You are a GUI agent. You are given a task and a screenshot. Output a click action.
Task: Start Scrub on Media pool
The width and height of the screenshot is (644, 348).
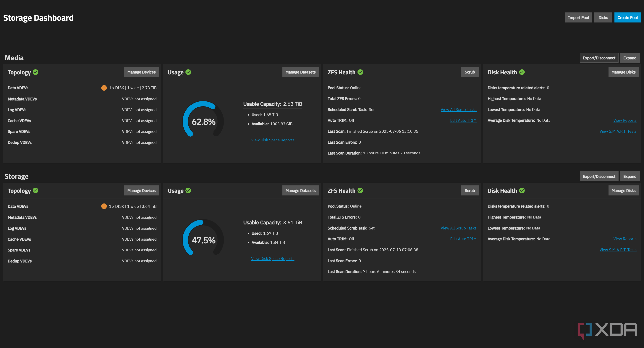coord(470,72)
